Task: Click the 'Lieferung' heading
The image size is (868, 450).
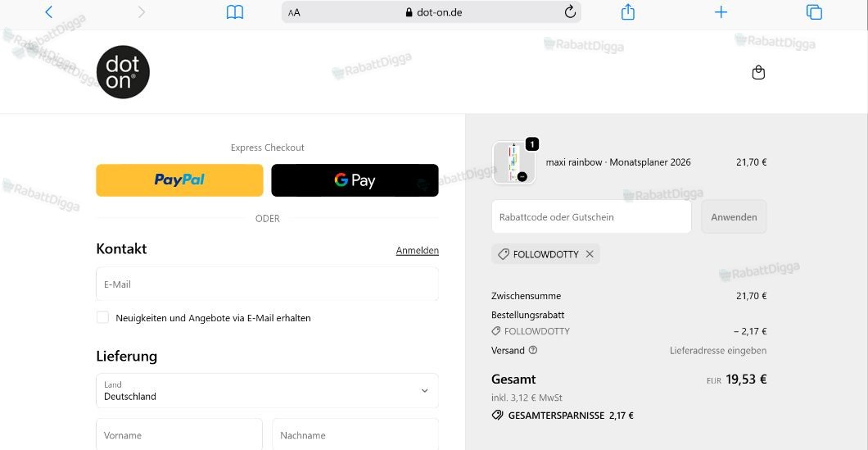Action: click(x=127, y=356)
